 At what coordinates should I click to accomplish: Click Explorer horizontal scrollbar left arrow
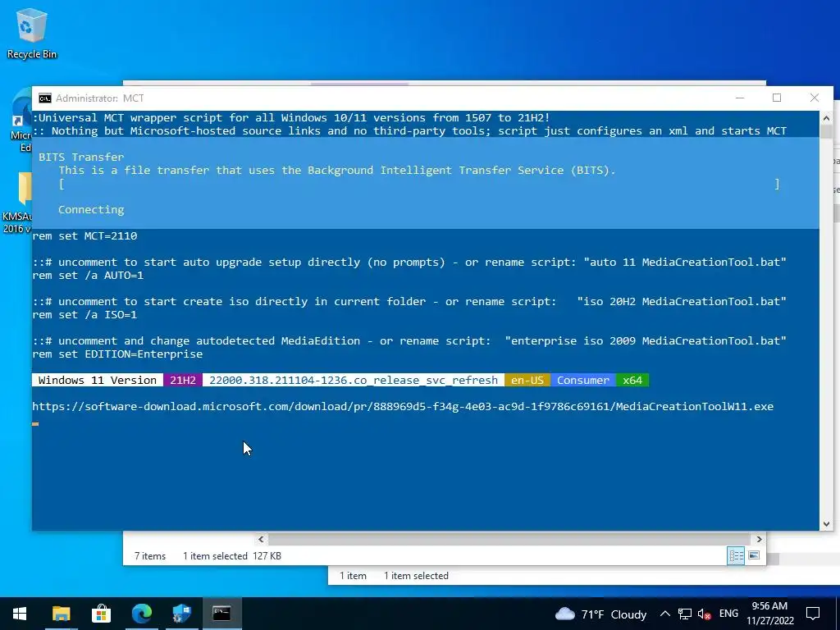click(x=261, y=540)
